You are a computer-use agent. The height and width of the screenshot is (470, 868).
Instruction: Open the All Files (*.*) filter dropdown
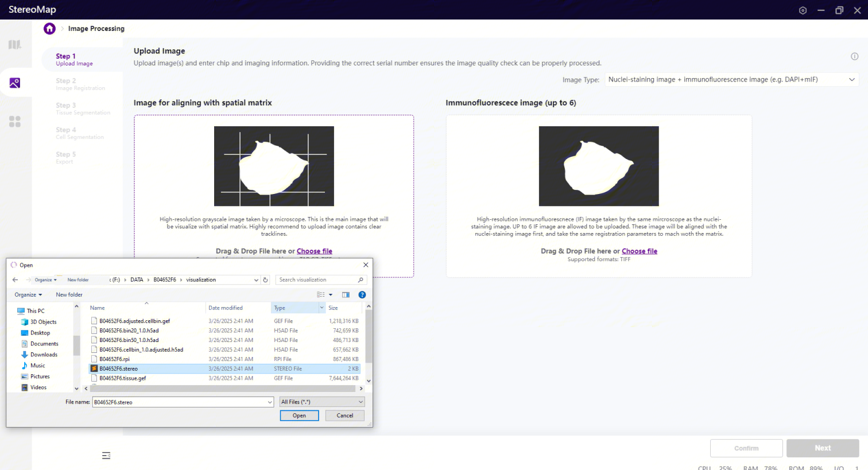coord(321,402)
